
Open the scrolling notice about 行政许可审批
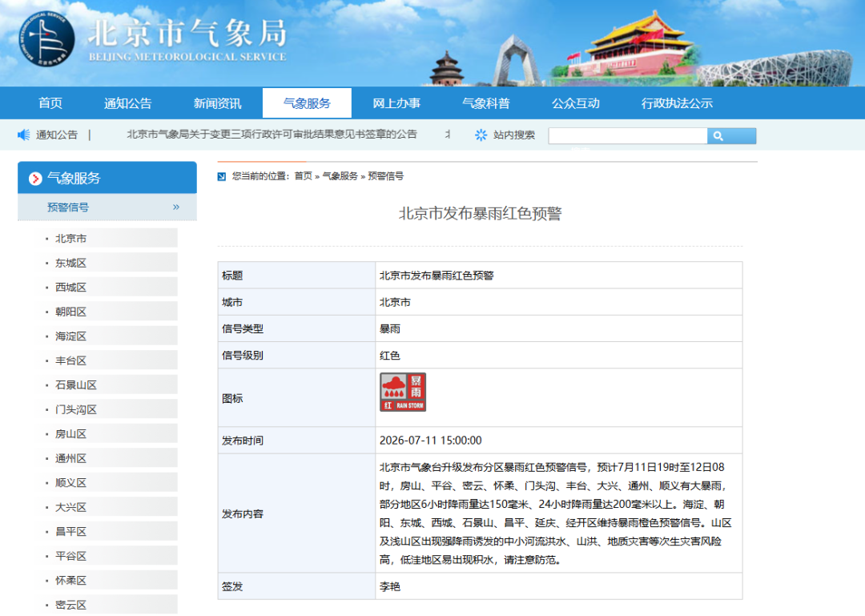(x=272, y=134)
